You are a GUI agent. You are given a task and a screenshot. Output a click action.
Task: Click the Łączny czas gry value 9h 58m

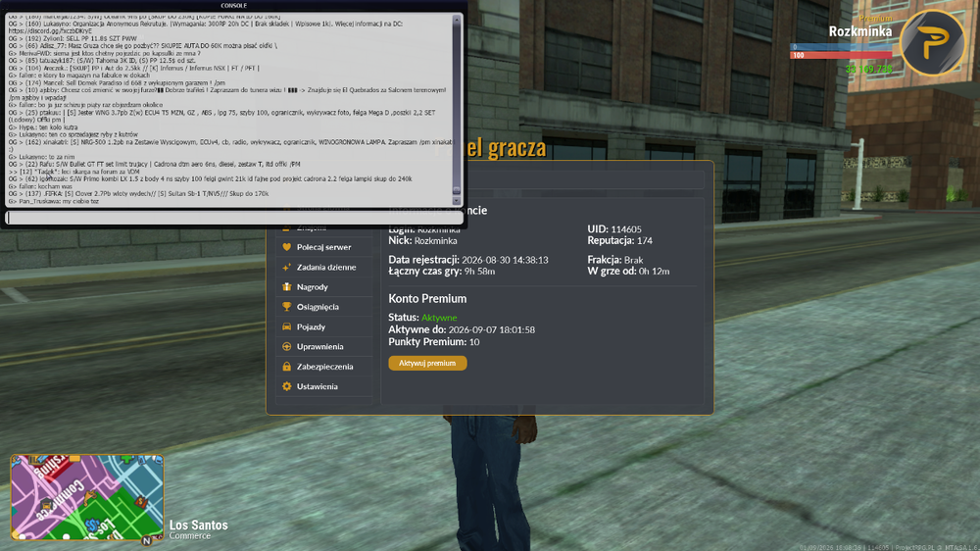pyautogui.click(x=479, y=272)
